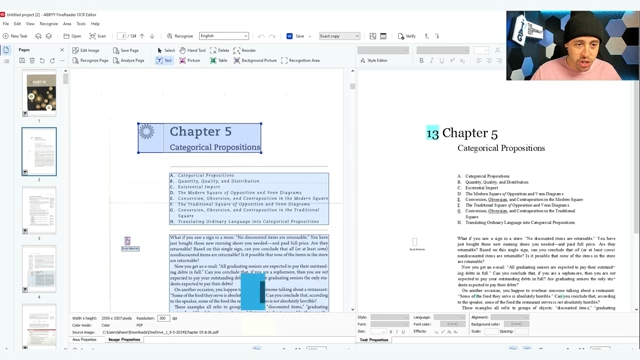Screen dimensions: 640x360
Task: Switch to Area Properties tab
Action: click(x=84, y=340)
